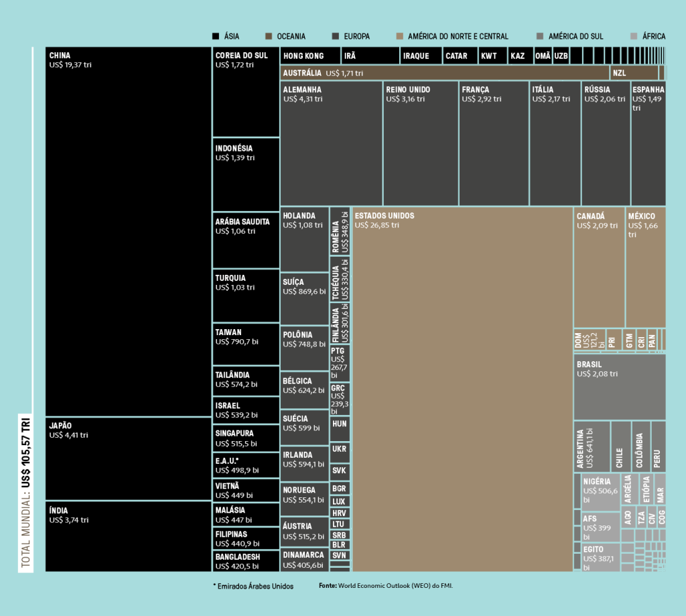Click the Dinamarca block
686x616 pixels.
tap(304, 560)
